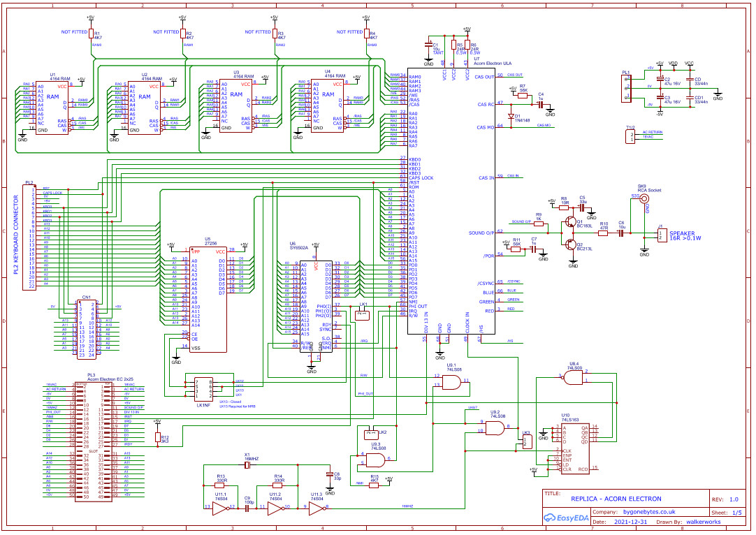Select the LK1 link symbol
Image resolution: width=756 pixels, height=535 pixels.
point(362,315)
